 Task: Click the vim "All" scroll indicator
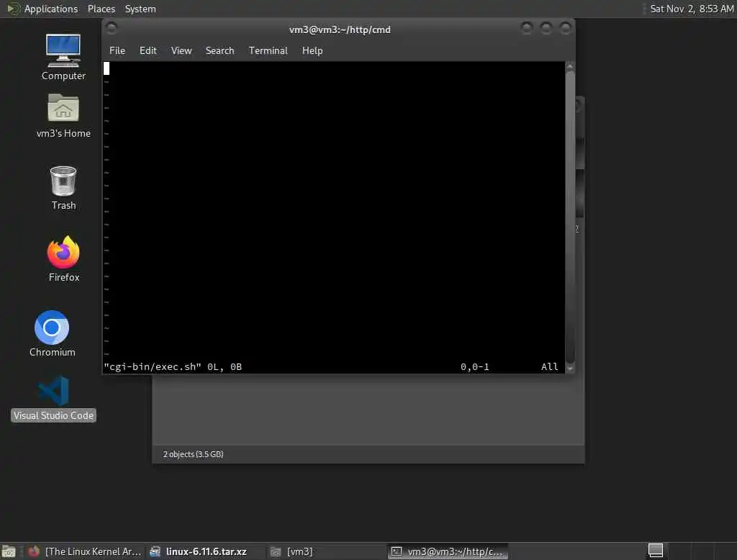point(549,367)
